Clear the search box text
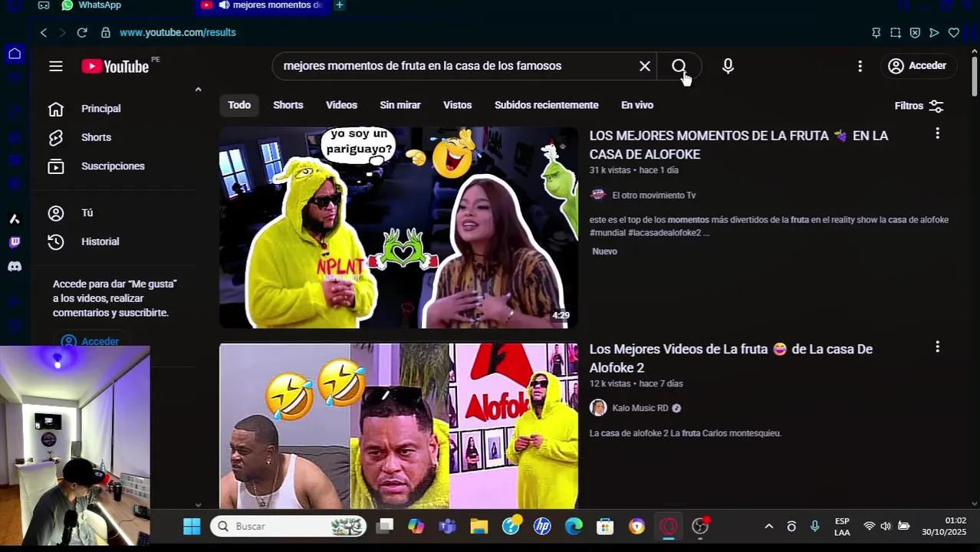The image size is (980, 552). (x=645, y=66)
